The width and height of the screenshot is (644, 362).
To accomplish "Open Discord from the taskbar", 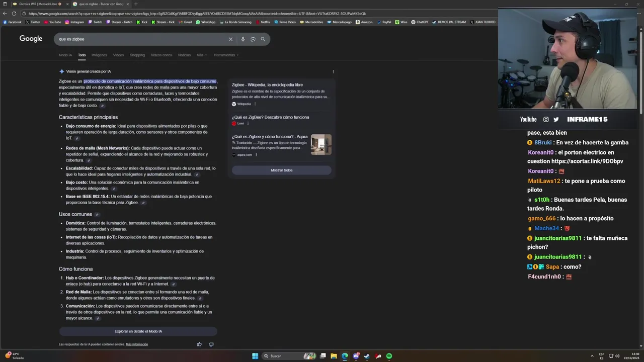I will tap(356, 356).
